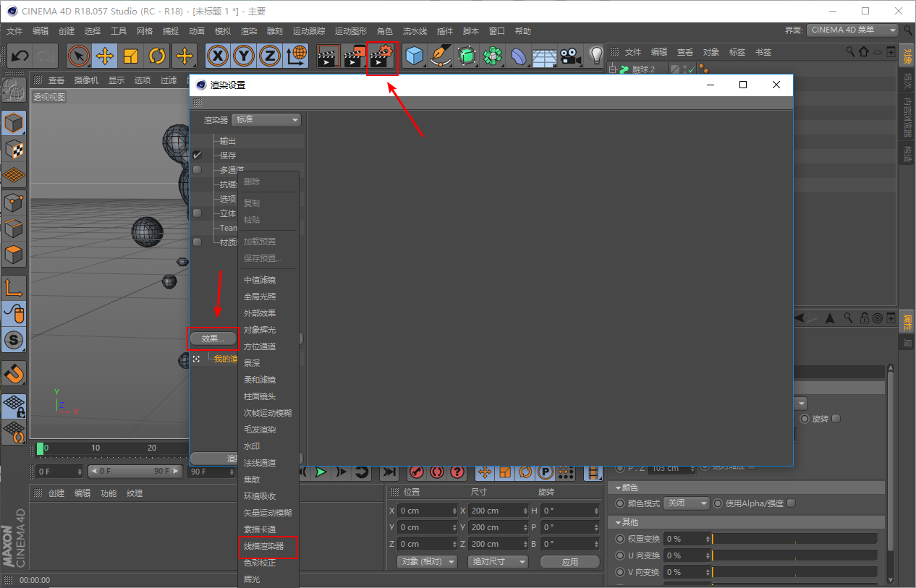The height and width of the screenshot is (588, 916).
Task: Open the 对象 (相对) dropdown
Action: coord(428,561)
